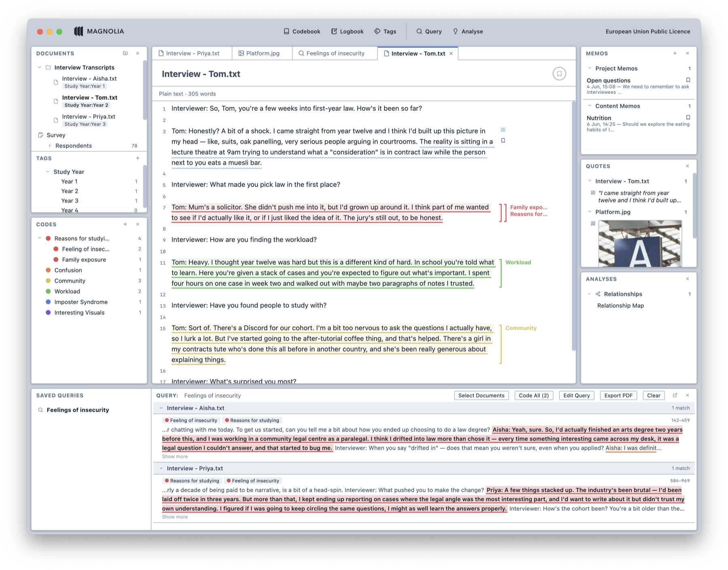Screen dimensions: 728x570
Task: Clear the query results
Action: (654, 395)
